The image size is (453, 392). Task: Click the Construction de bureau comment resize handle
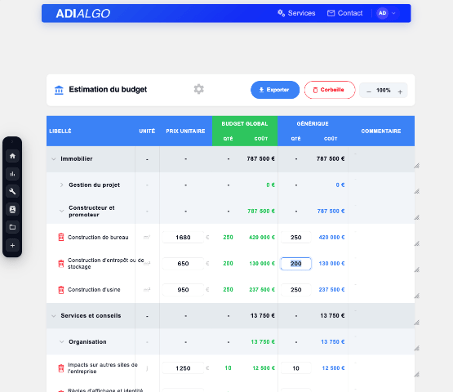coord(417,244)
